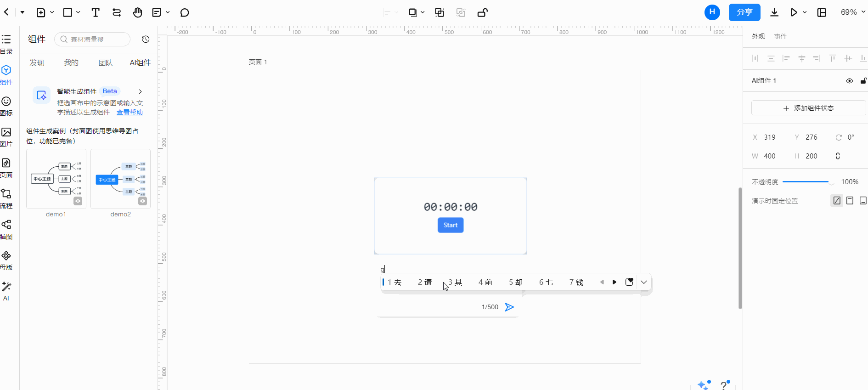Open the mind map (脑图) sidebar panel
This screenshot has height=390, width=868.
coord(6,229)
